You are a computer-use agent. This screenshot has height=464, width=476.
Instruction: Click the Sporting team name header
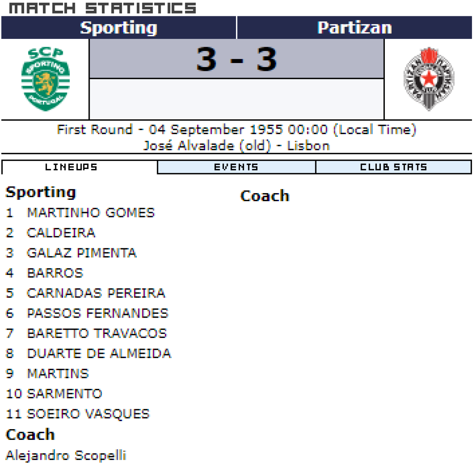(x=119, y=28)
